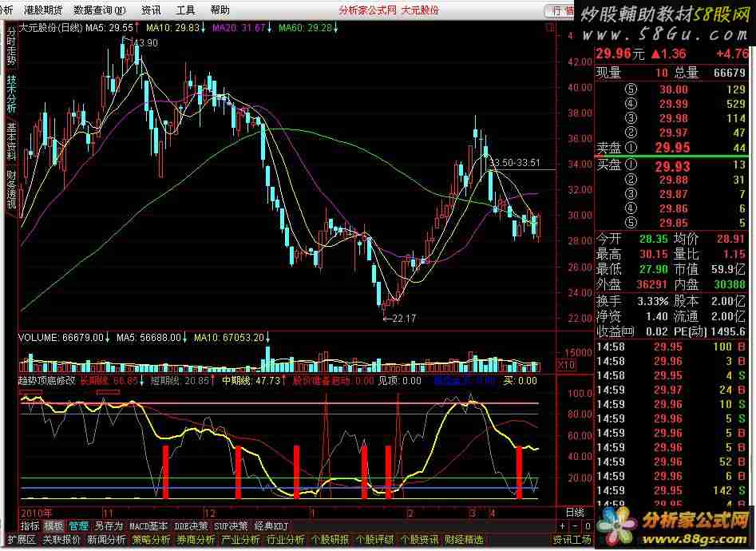
Task: Click the 43.90 high price marker
Action: click(x=145, y=43)
